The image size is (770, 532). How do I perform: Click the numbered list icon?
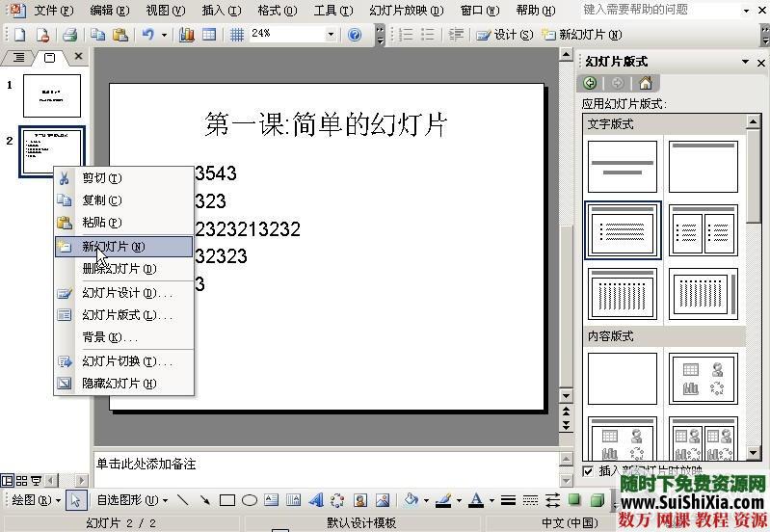406,35
